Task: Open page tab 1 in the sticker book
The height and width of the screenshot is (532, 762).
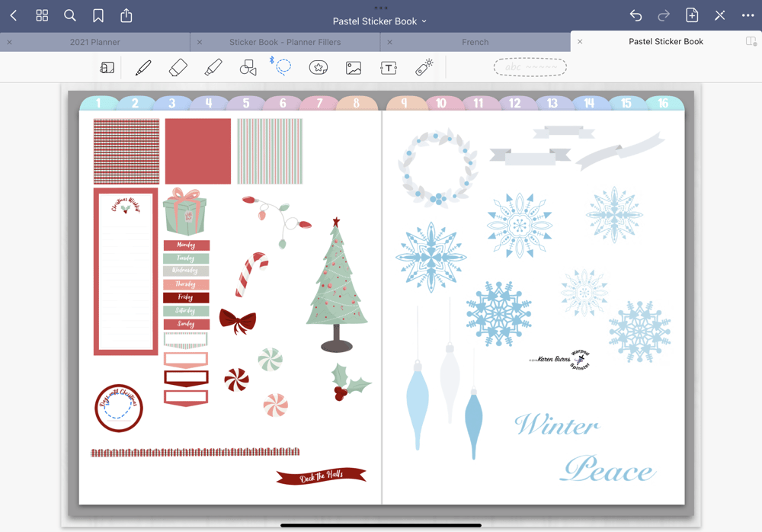Action: 98,101
